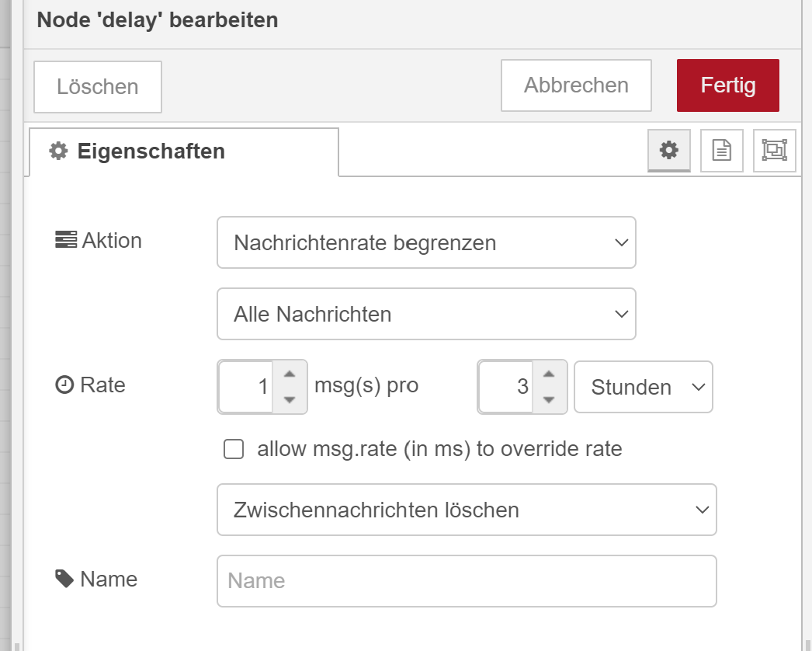Image resolution: width=812 pixels, height=651 pixels.
Task: Expand the Zwischennachrichten löschen dropdown
Action: pos(467,510)
